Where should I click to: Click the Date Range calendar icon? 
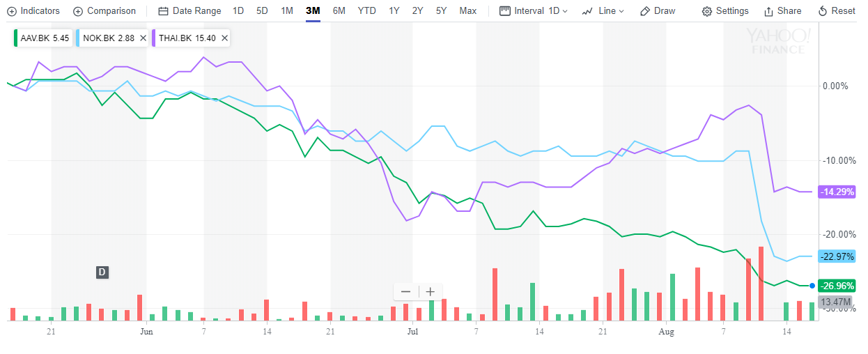[x=163, y=11]
